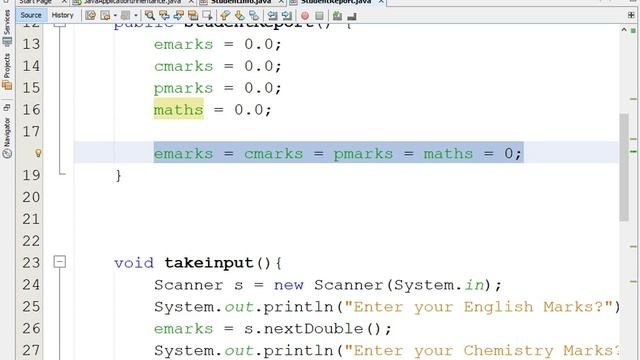Image resolution: width=640 pixels, height=360 pixels.
Task: Open the Forward history dropdown arrow
Action: pyautogui.click(x=136, y=16)
